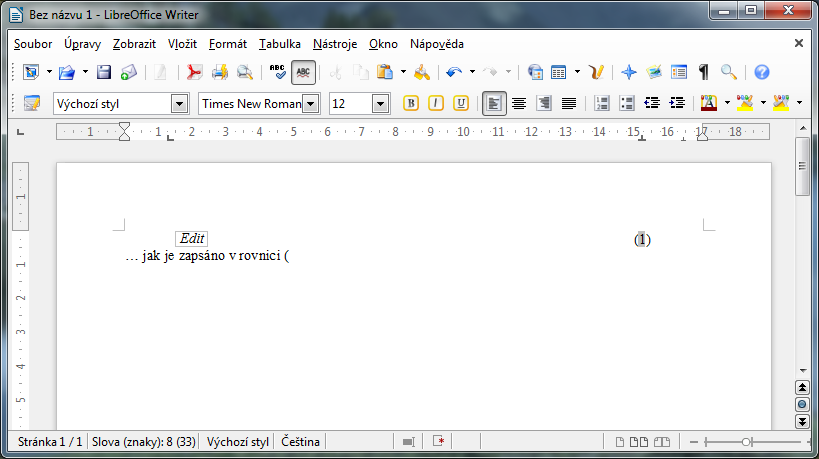819x459 pixels.
Task: Open LibreOffice Help question mark
Action: pos(762,72)
